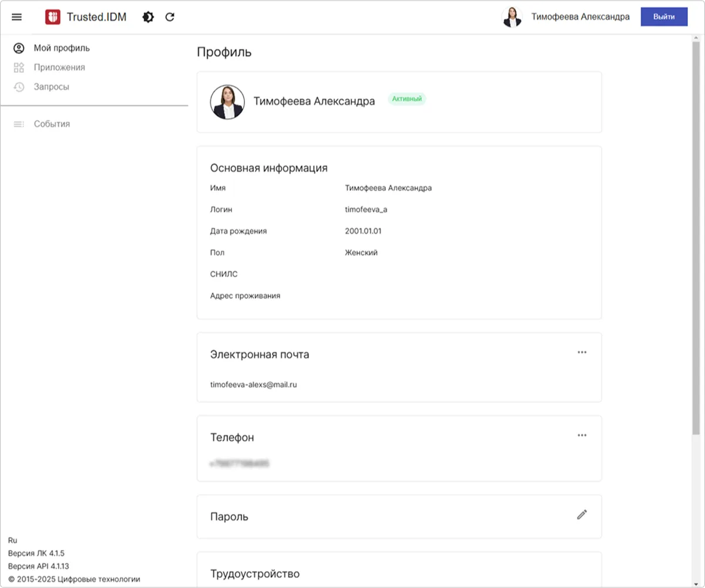Click the Мой профиль person icon

(x=19, y=48)
